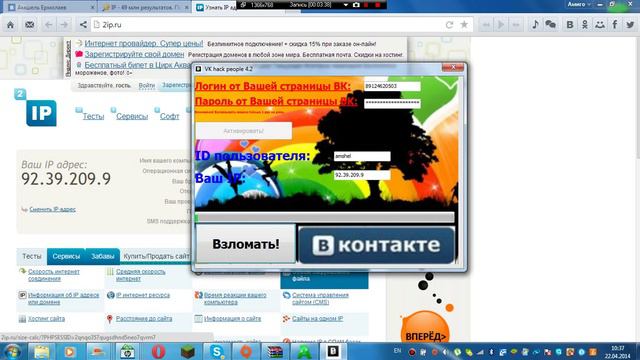Click the "Ваш IP" input field
The width and height of the screenshot is (640, 360).
[x=362, y=175]
